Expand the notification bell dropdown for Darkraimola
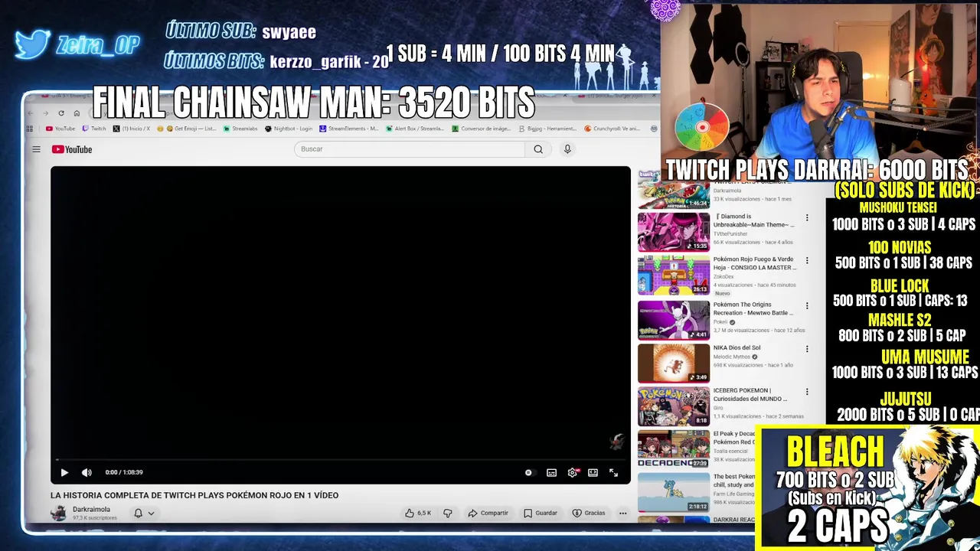980x551 pixels. [x=151, y=514]
